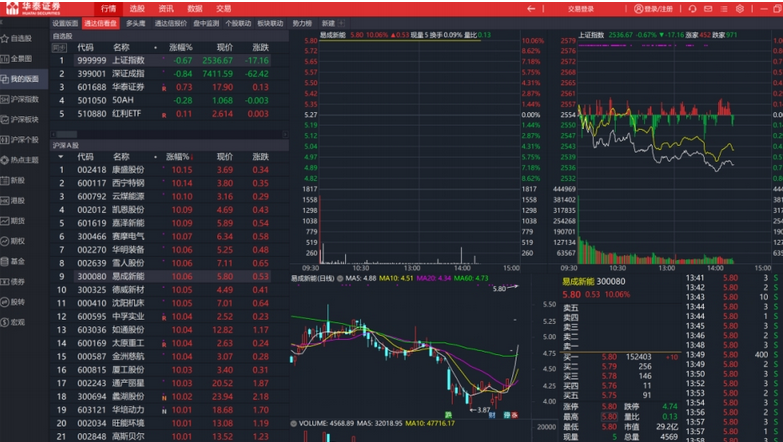This screenshot has height=442, width=783.
Task: Open the 交易 menu tab
Action: pos(224,8)
